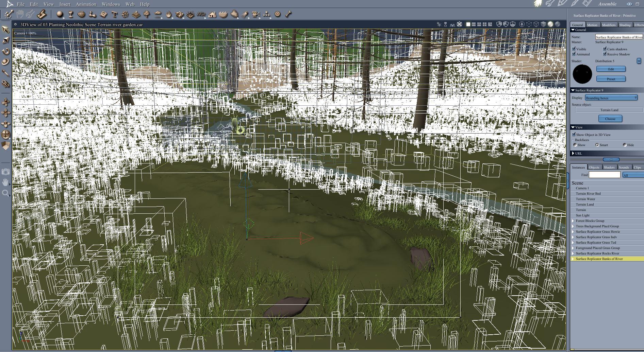This screenshot has width=644, height=352.
Task: Open the Find filter All dropdown
Action: point(633,175)
